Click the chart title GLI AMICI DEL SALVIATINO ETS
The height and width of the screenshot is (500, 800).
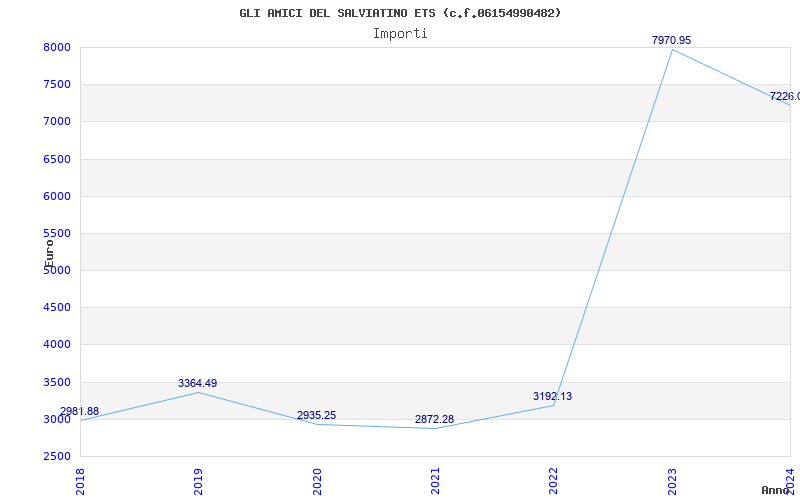click(x=400, y=13)
